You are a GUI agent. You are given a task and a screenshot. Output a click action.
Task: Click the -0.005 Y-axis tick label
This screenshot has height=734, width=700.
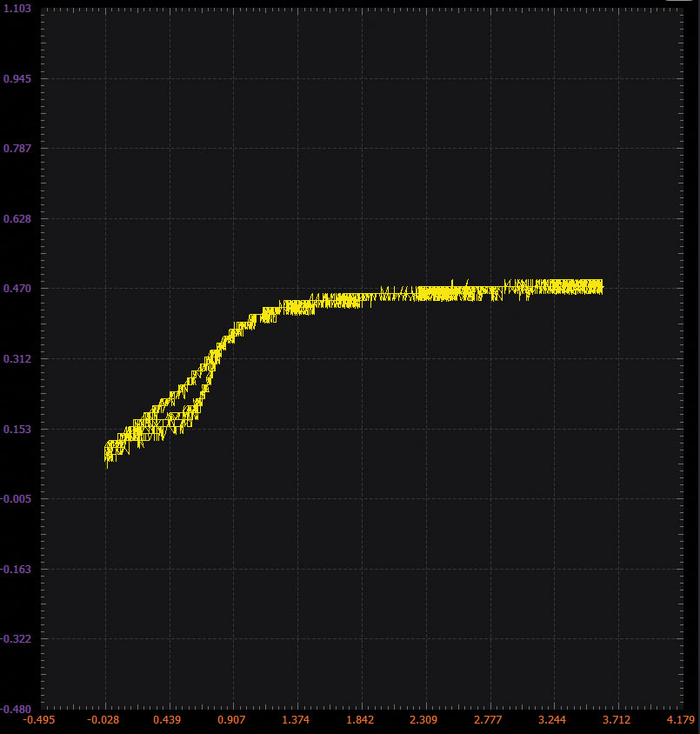pos(16,499)
